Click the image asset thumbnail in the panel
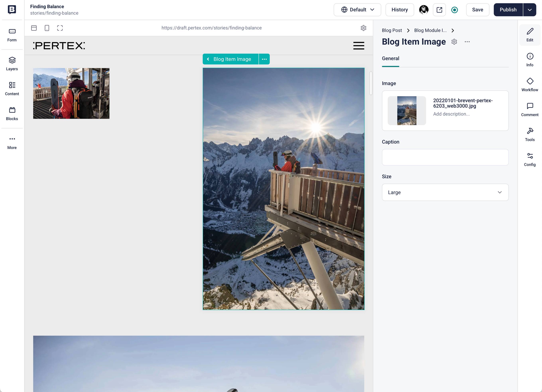Screen dimensions: 542x392 point(407,111)
